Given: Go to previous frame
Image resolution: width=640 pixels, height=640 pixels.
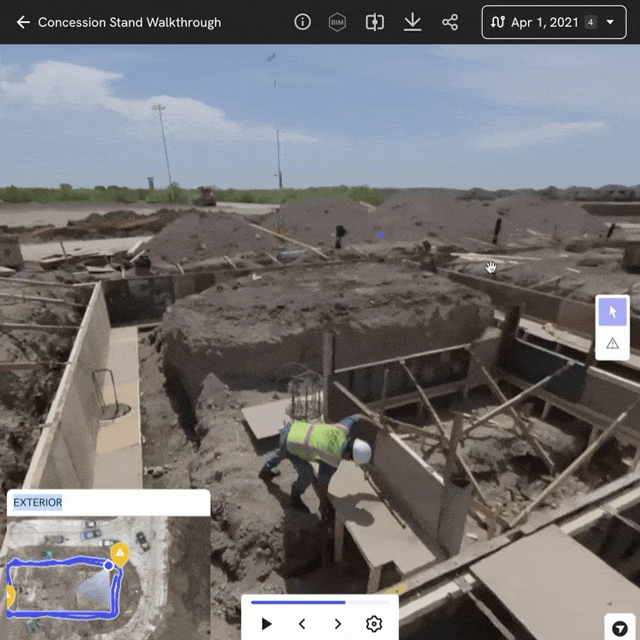Looking at the screenshot, I should 302,624.
